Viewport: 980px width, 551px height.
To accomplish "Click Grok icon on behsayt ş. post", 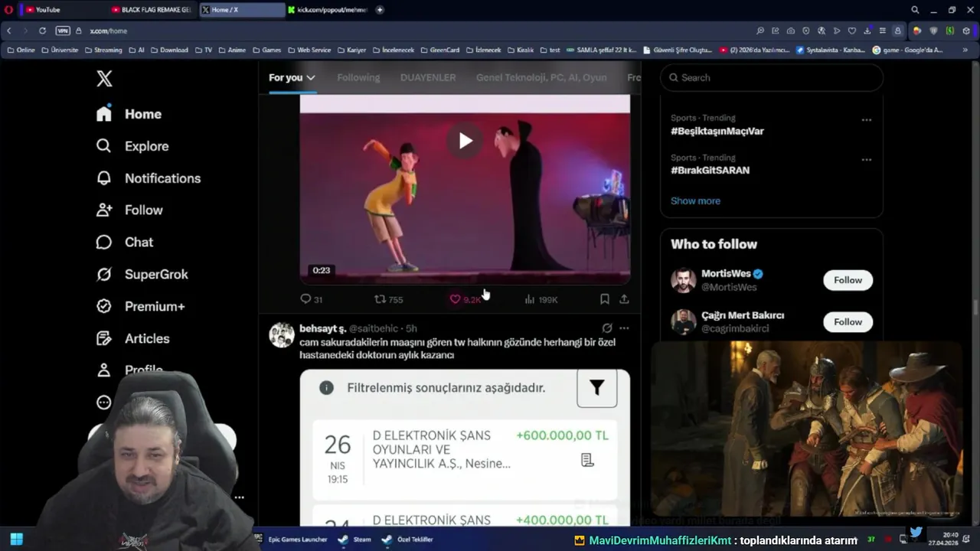I will click(x=607, y=328).
